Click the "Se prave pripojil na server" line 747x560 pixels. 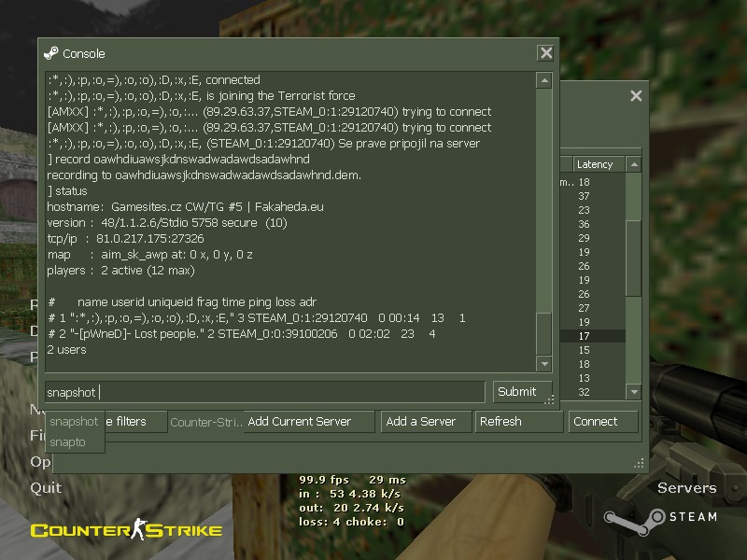[263, 144]
